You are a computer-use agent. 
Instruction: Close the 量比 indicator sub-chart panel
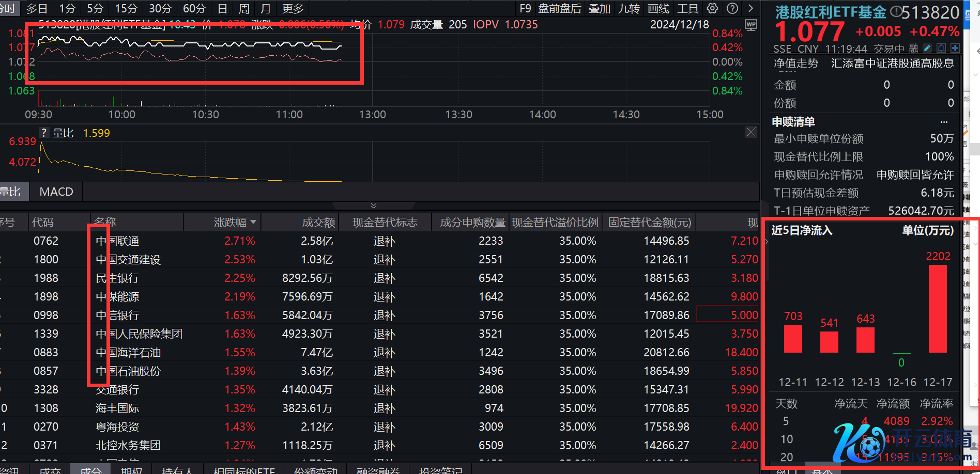click(x=751, y=132)
